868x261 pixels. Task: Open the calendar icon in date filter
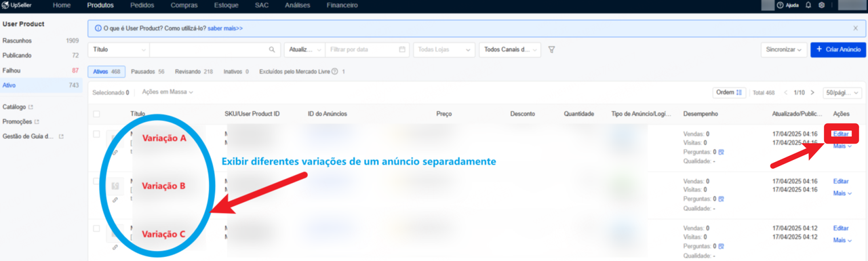pyautogui.click(x=402, y=49)
